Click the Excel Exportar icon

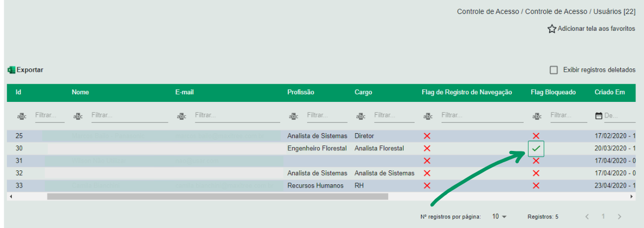point(11,70)
